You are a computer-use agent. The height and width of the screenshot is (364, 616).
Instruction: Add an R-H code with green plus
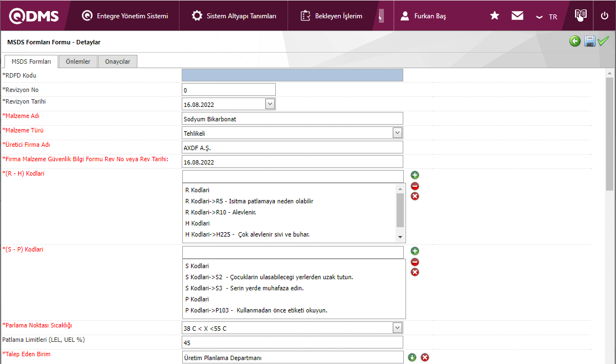click(x=415, y=175)
